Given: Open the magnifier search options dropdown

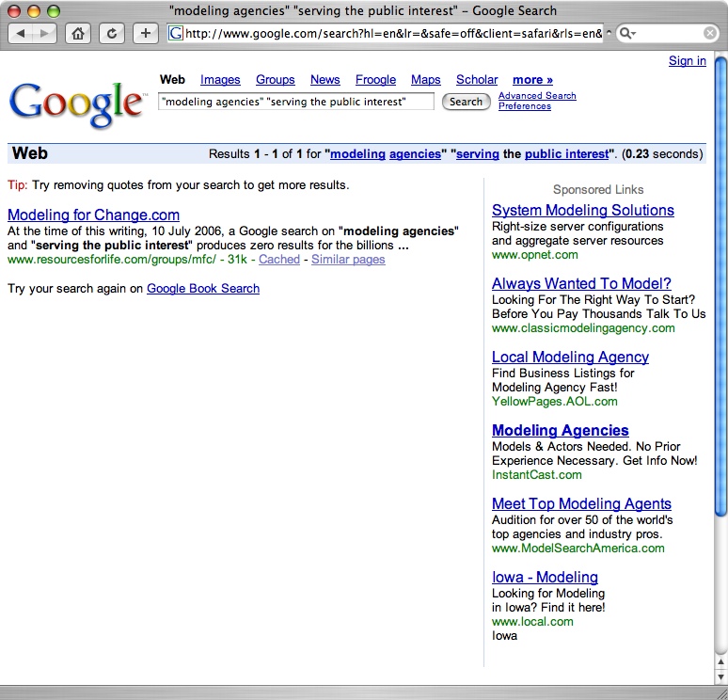Looking at the screenshot, I should tap(628, 34).
